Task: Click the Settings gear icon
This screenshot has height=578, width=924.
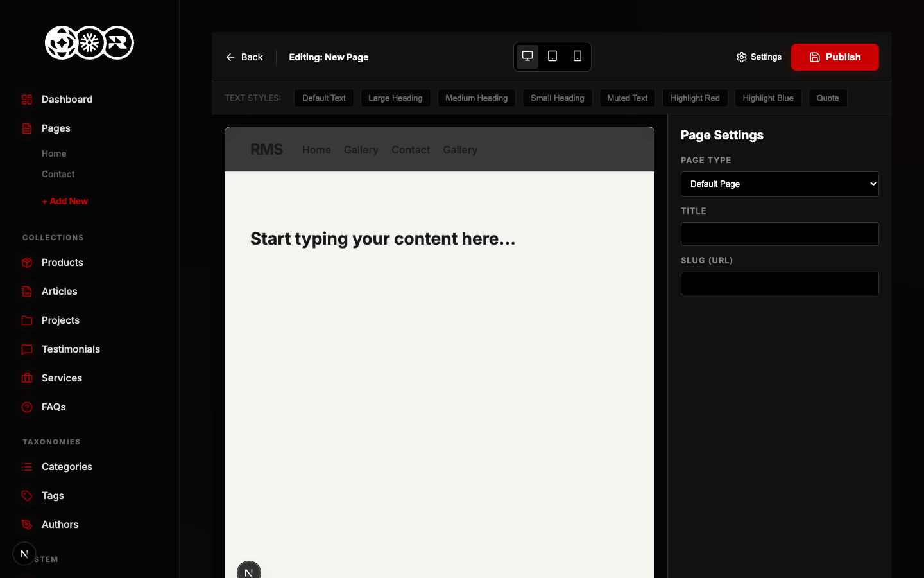Action: coord(742,57)
